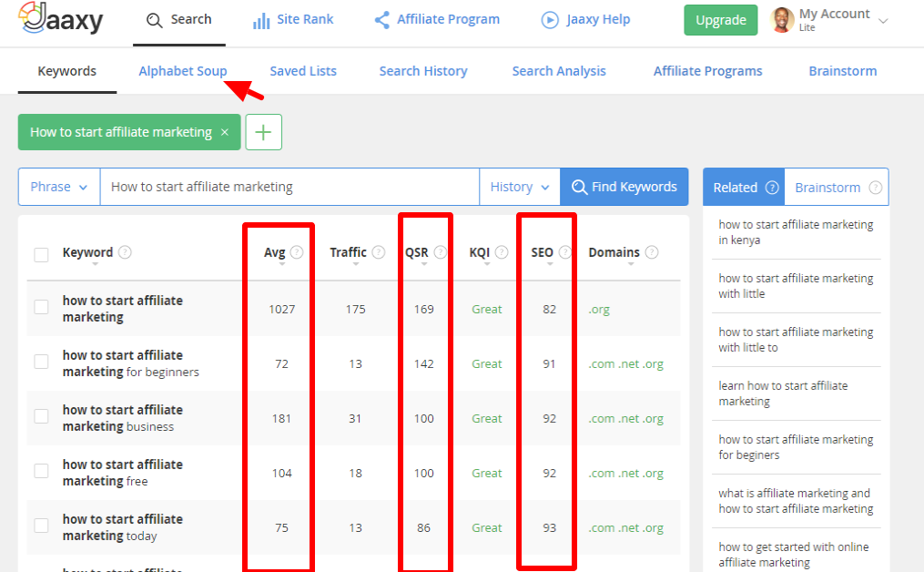
Task: Close the 'How to start affiliate marketing' search tag
Action: pyautogui.click(x=225, y=132)
